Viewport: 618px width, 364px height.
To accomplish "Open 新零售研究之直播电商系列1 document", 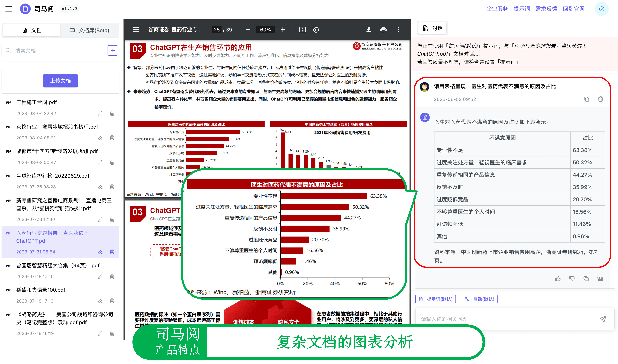I will coord(64,204).
